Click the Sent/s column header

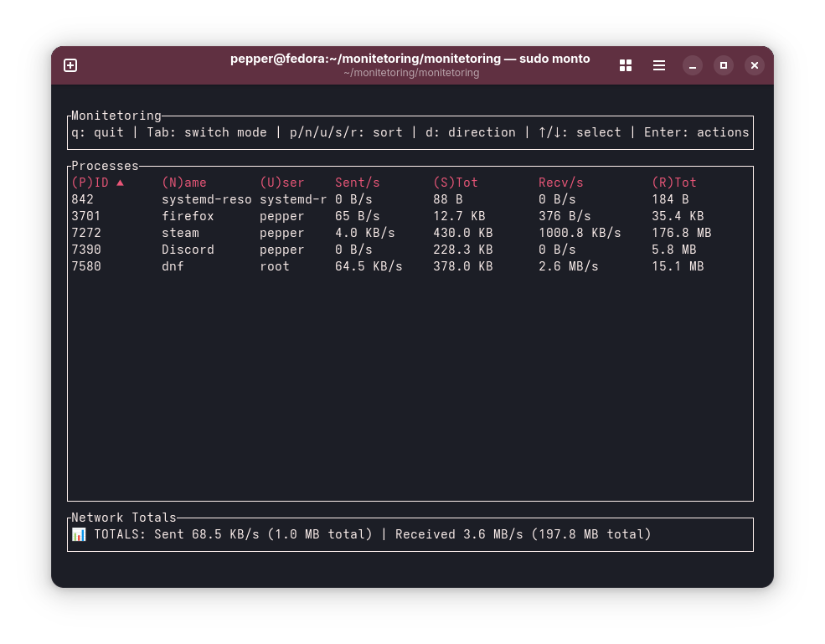pos(358,183)
